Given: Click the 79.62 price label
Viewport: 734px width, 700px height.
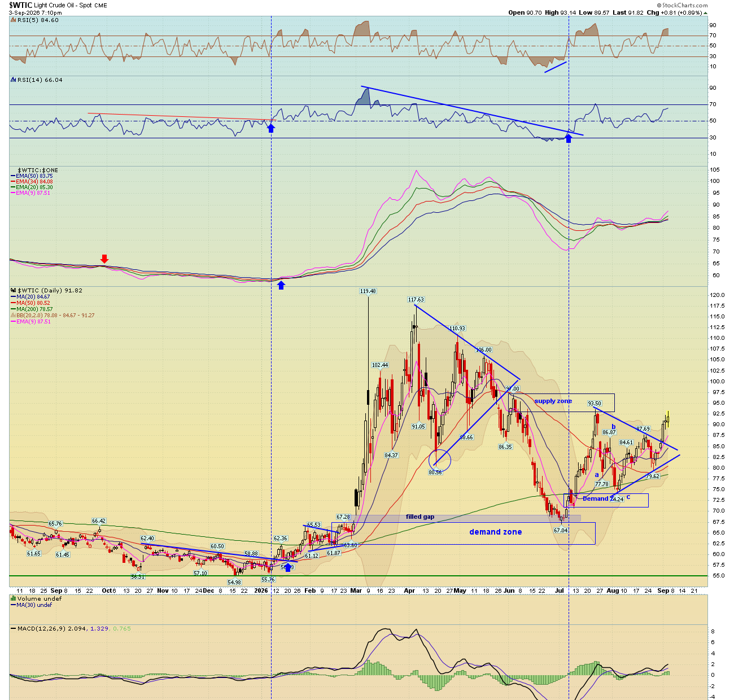Looking at the screenshot, I should coord(653,476).
